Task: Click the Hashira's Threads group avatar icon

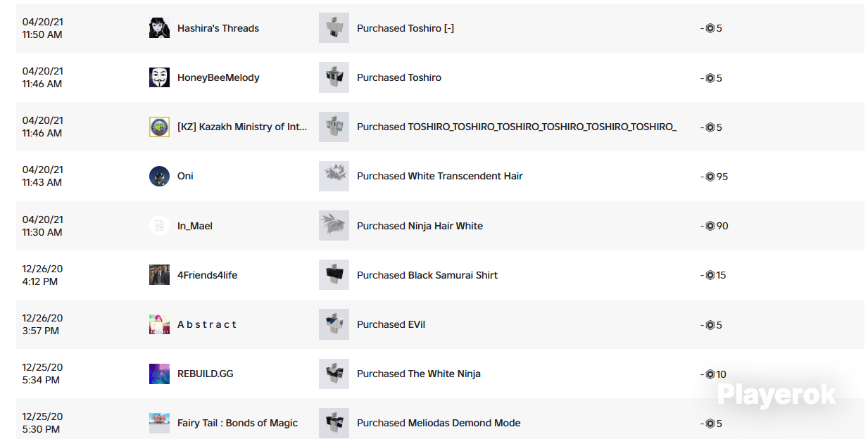Action: 159,28
